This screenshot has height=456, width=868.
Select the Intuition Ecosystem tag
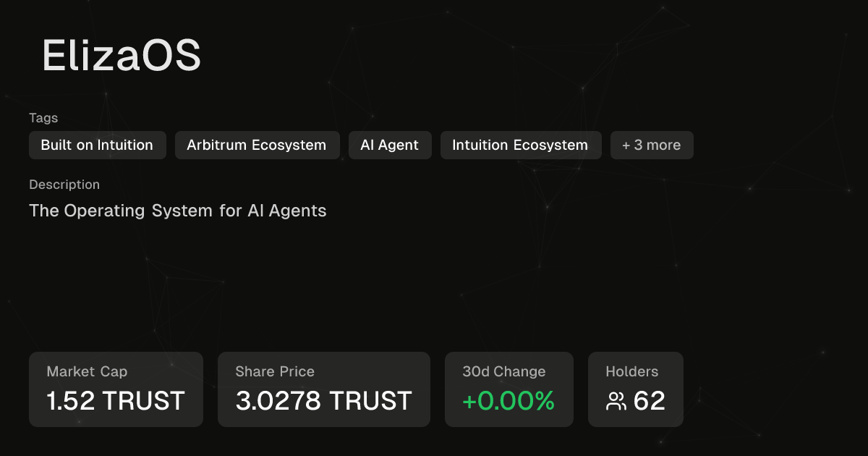click(521, 145)
